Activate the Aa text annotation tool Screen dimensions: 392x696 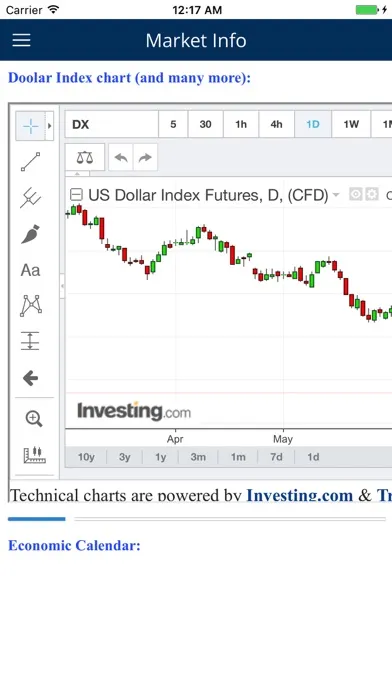[x=31, y=270]
